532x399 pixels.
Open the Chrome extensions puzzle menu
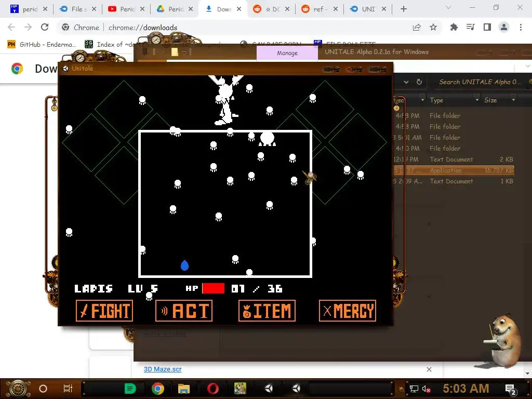pos(454,28)
